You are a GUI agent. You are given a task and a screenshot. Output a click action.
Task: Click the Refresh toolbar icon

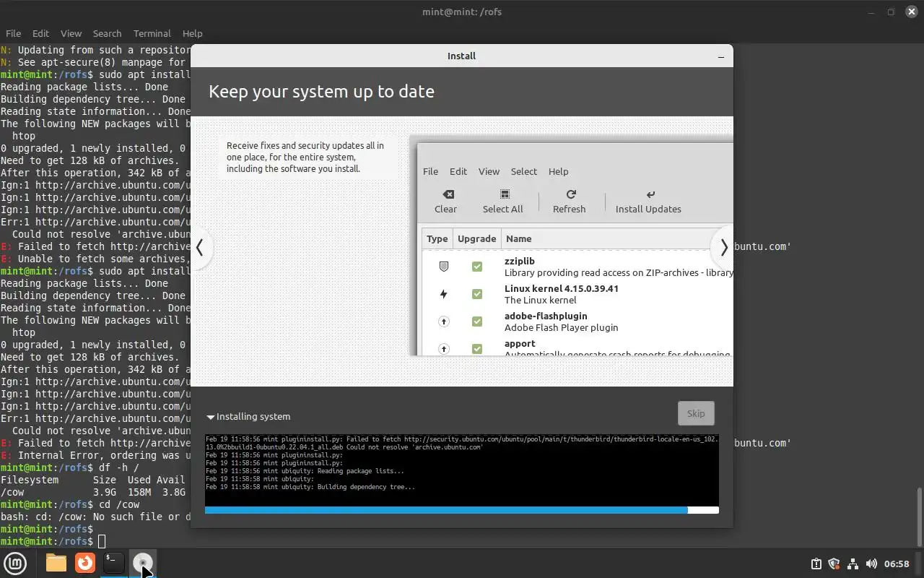(571, 194)
